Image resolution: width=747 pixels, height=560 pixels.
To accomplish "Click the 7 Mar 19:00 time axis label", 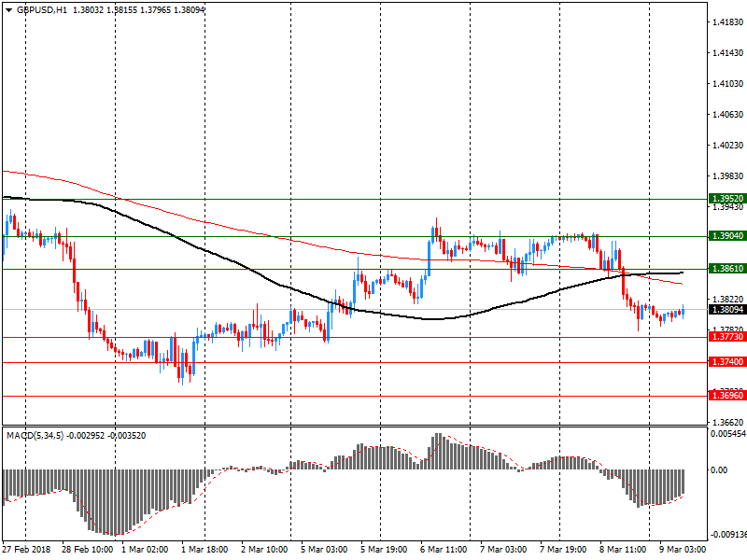I will 563,550.
